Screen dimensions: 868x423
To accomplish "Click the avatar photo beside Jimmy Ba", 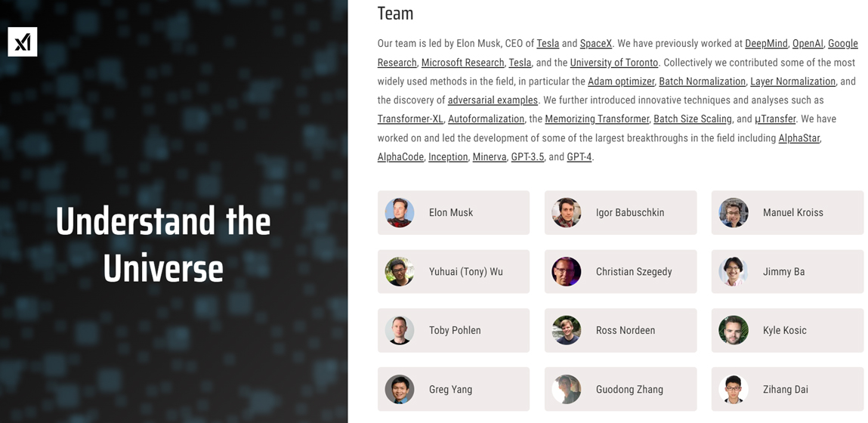I will (734, 272).
